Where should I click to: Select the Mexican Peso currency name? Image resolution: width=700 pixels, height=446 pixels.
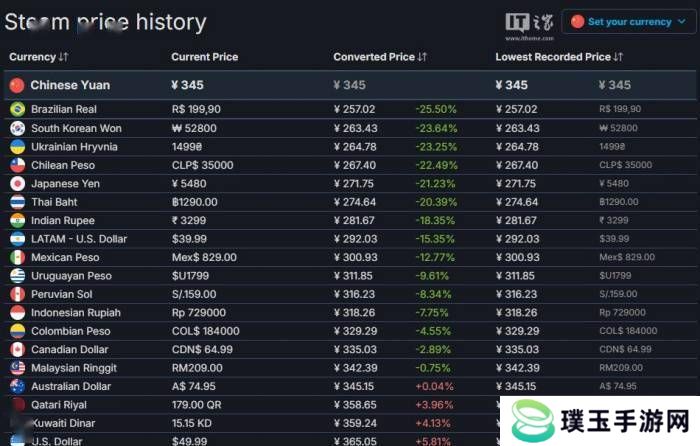pos(65,258)
